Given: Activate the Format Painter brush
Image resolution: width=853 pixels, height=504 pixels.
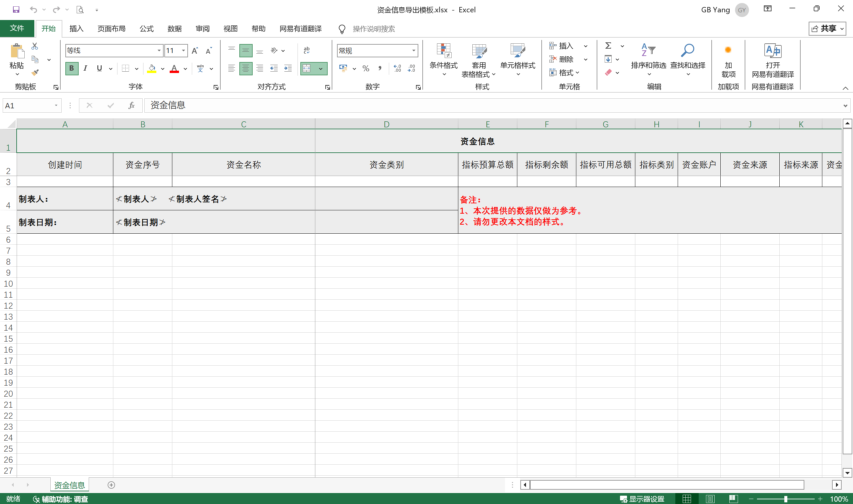Looking at the screenshot, I should (x=35, y=72).
